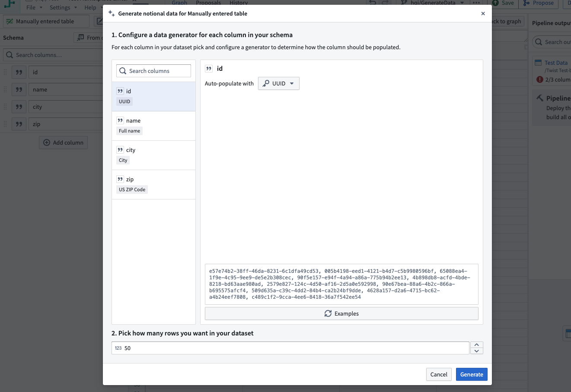571x392 pixels.
Task: Click string type icon of schema name row
Action: pos(19,89)
